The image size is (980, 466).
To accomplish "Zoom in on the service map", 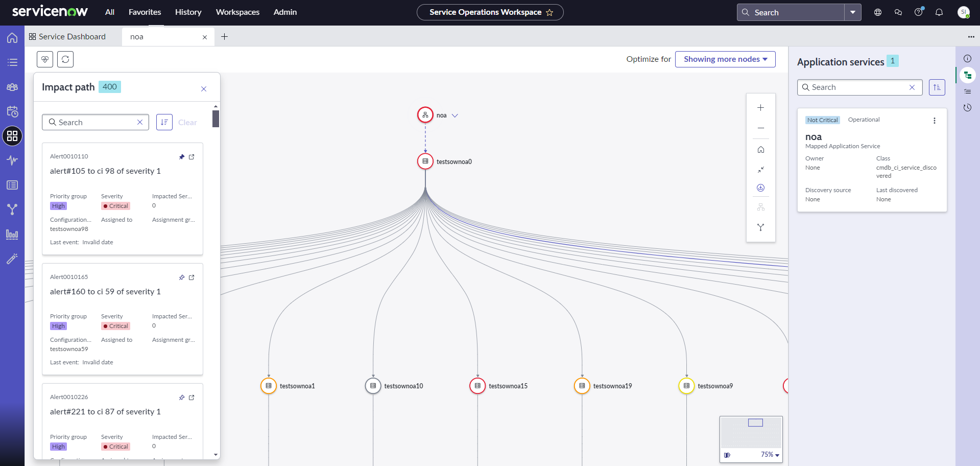I will pos(761,108).
